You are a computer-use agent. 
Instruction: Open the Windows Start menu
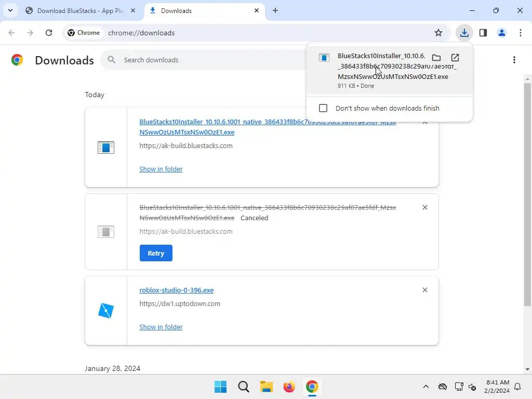point(220,387)
